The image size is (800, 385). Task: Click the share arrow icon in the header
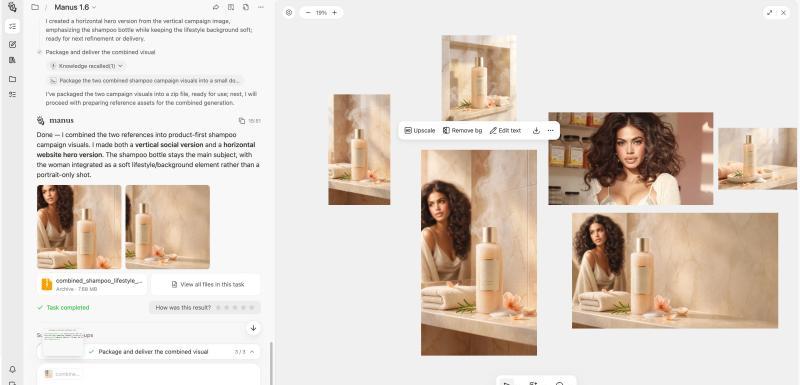click(x=216, y=7)
